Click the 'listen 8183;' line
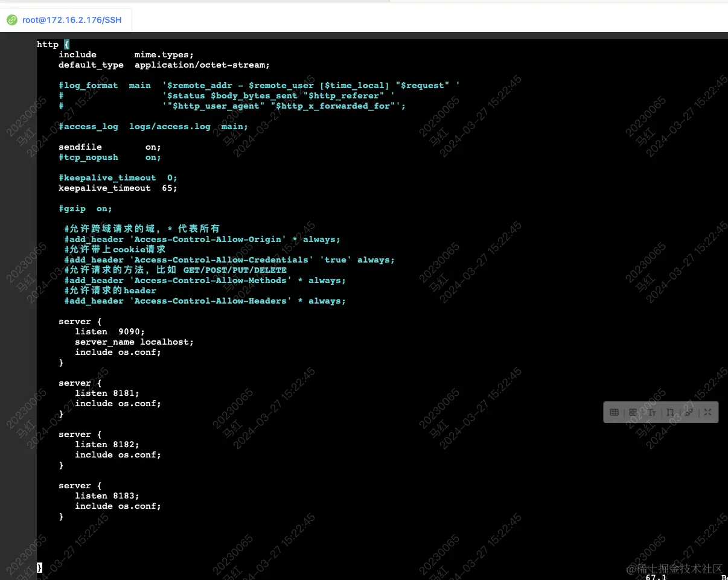The height and width of the screenshot is (580, 728). pos(107,496)
